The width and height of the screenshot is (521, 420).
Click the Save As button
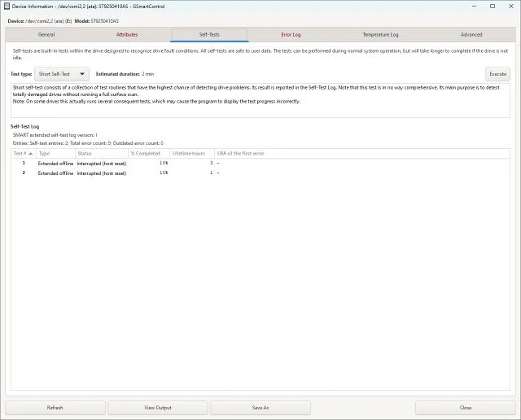pos(260,408)
